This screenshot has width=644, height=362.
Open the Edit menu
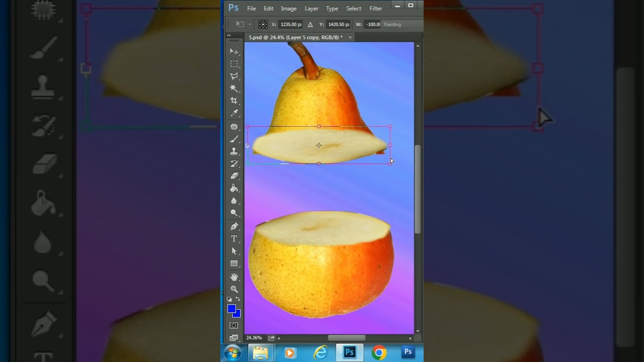pyautogui.click(x=269, y=9)
